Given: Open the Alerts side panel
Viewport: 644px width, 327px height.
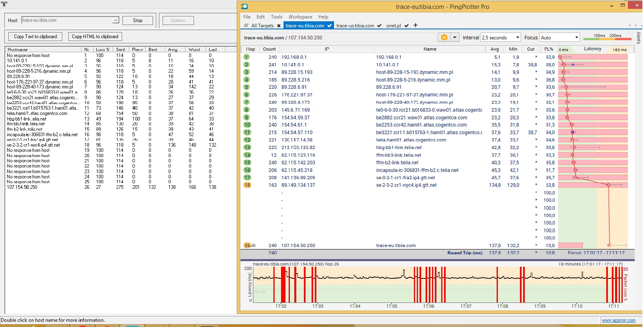Looking at the screenshot, I should 639,38.
